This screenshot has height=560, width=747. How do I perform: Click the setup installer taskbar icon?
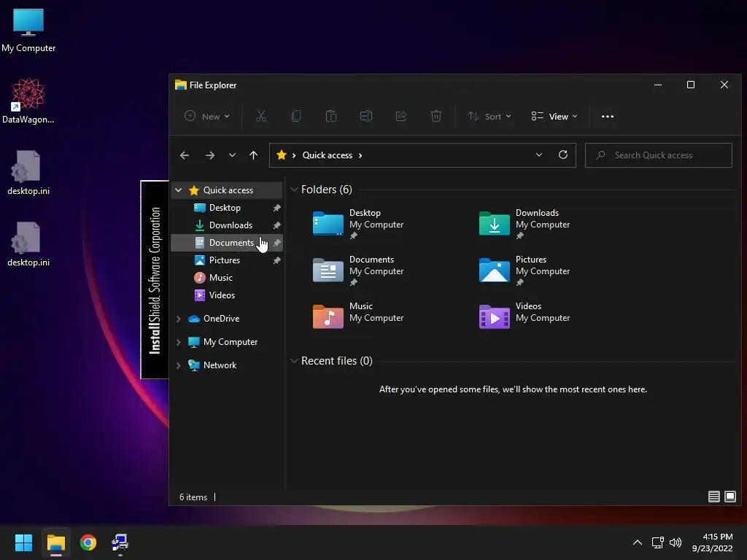point(120,542)
